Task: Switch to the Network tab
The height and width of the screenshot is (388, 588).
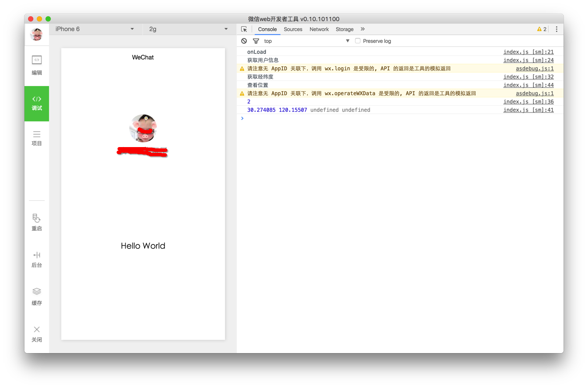Action: tap(319, 29)
